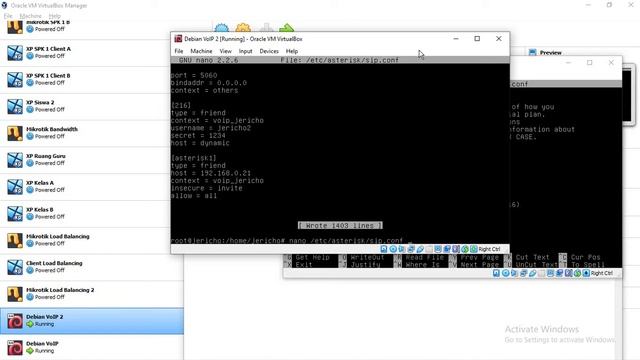Screen dimensions: 640x360
Task: Select the Mikrotik Load Balancing 2 machine
Action: tap(92, 294)
